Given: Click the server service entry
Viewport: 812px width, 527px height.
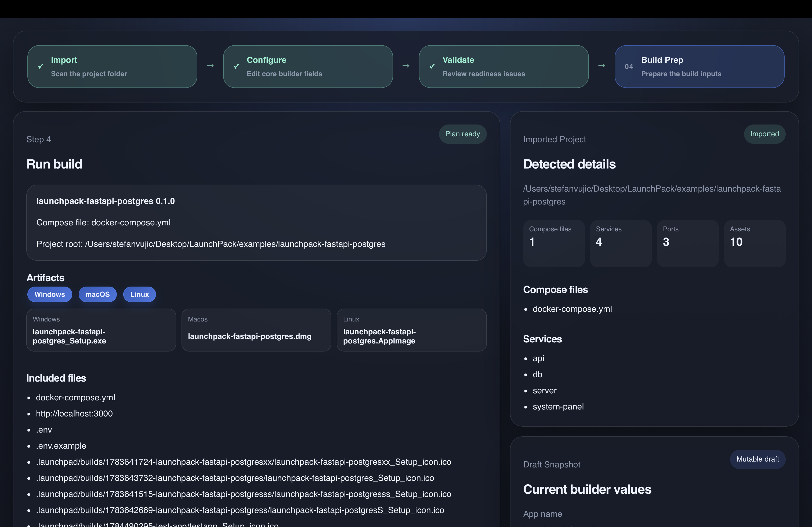Looking at the screenshot, I should click(545, 390).
